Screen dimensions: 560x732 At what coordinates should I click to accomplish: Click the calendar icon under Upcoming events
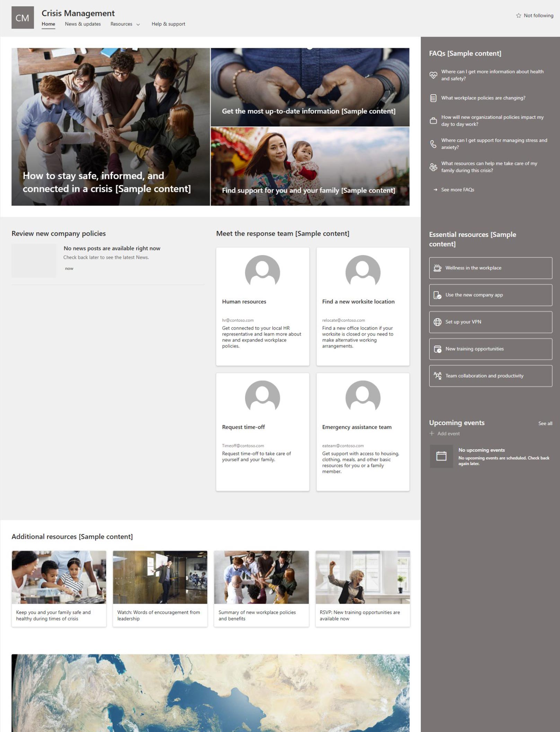pos(441,456)
